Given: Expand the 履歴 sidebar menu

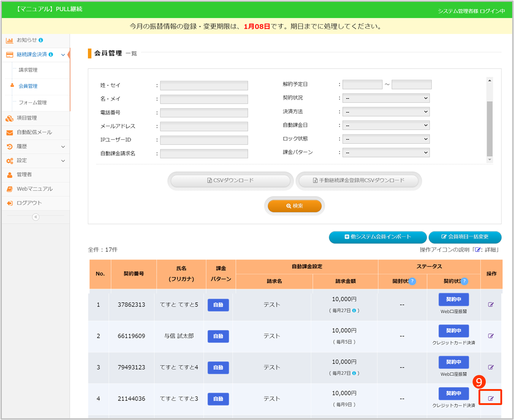Looking at the screenshot, I should [x=63, y=147].
